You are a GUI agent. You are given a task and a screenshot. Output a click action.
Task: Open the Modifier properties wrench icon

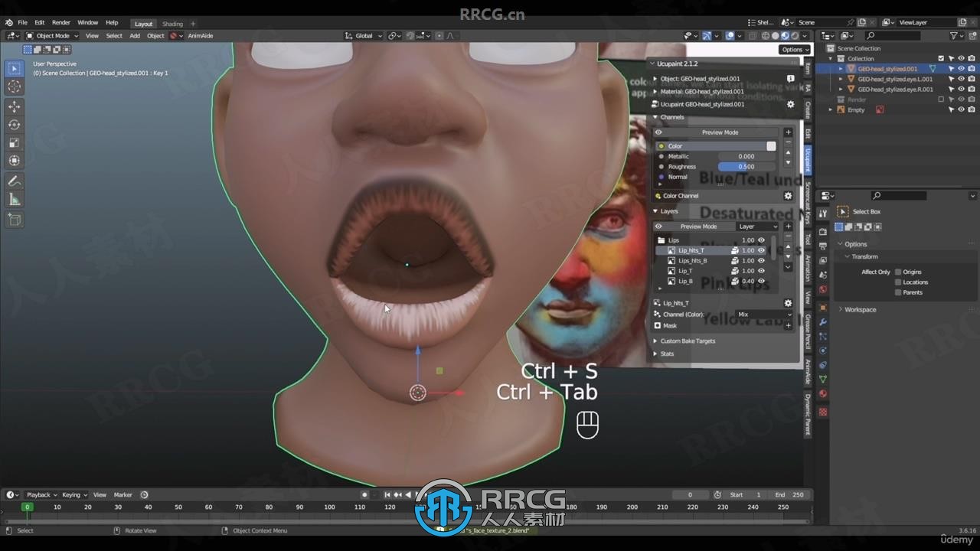[x=823, y=322]
